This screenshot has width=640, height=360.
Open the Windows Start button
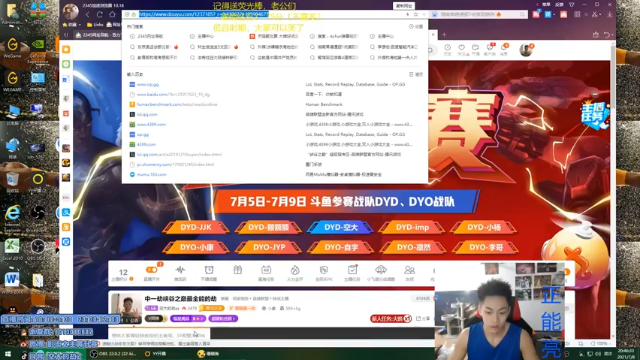click(x=8, y=354)
